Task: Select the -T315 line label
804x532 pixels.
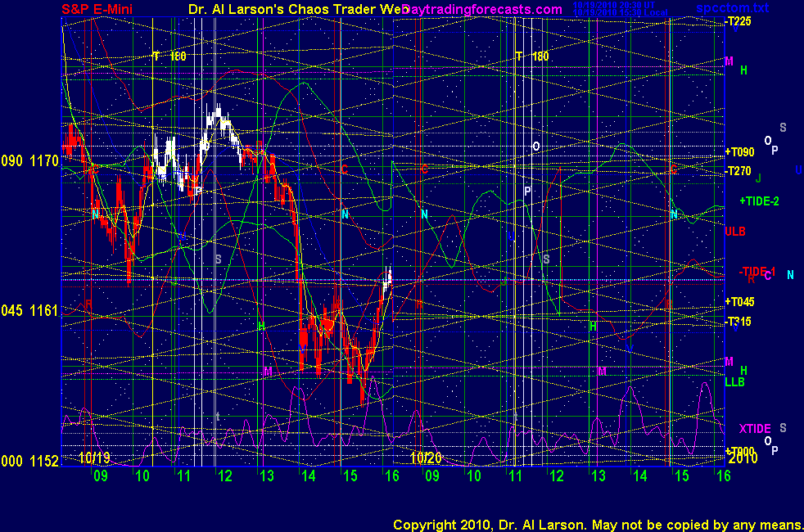Action: pos(739,322)
